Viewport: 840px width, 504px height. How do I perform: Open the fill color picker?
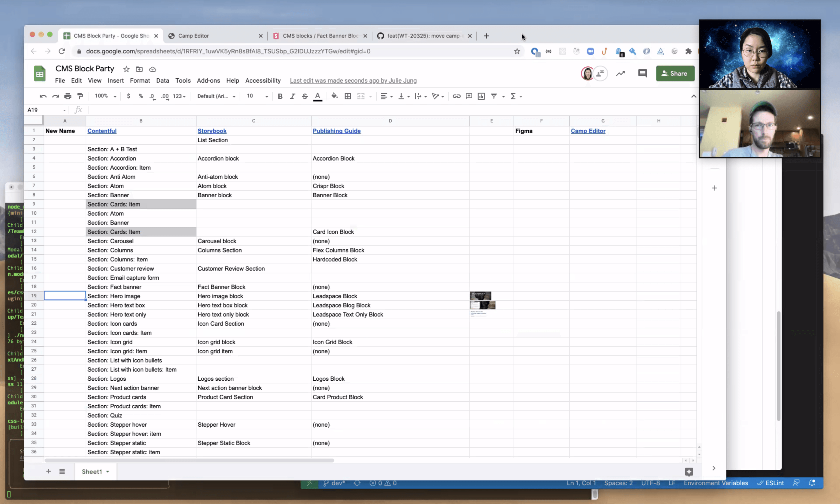click(334, 96)
